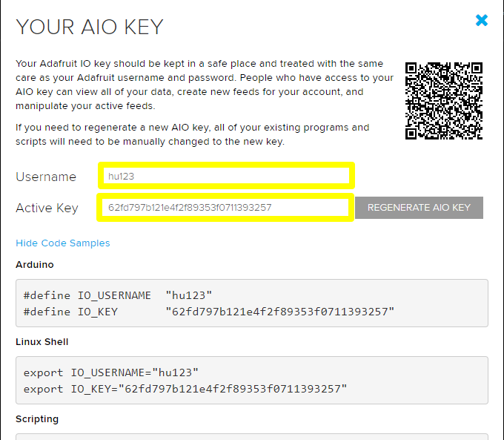Viewport: 504px width, 440px height.
Task: Click the Username field label
Action: click(46, 177)
